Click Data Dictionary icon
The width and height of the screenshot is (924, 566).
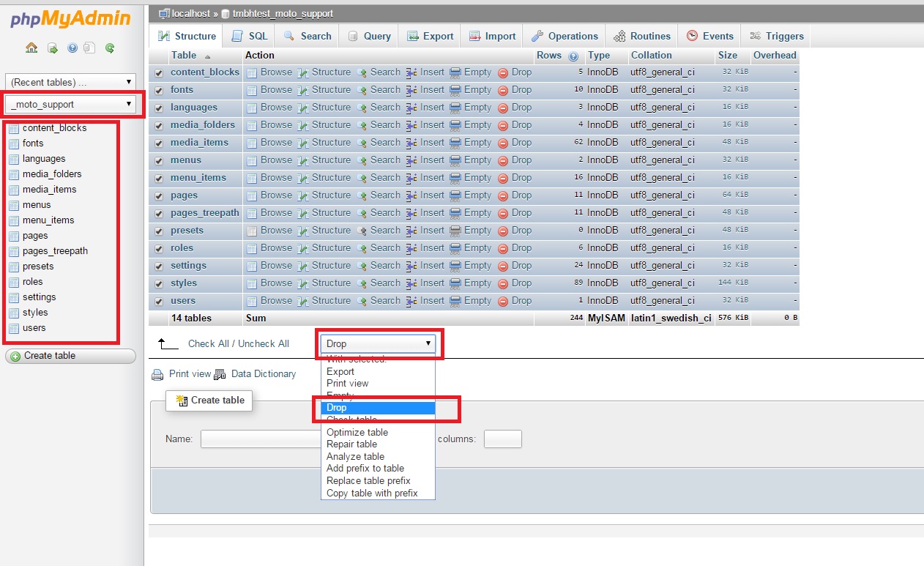tap(220, 375)
